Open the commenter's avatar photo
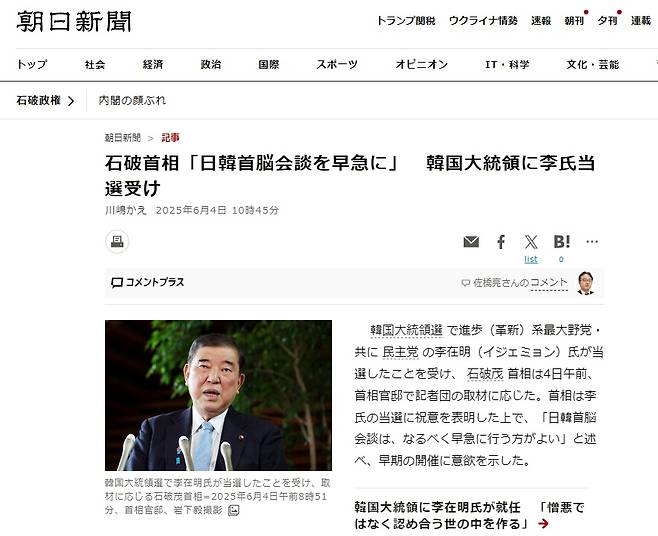 pyautogui.click(x=585, y=283)
